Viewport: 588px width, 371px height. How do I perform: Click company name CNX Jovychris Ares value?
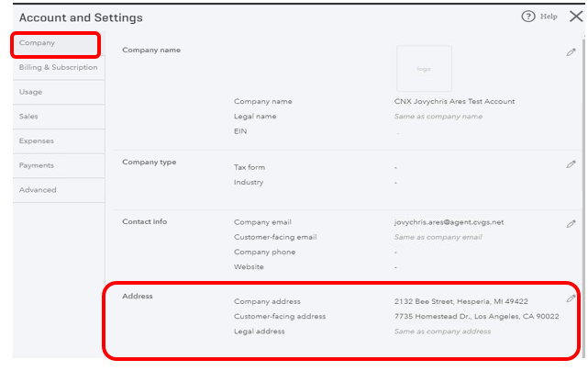click(454, 101)
